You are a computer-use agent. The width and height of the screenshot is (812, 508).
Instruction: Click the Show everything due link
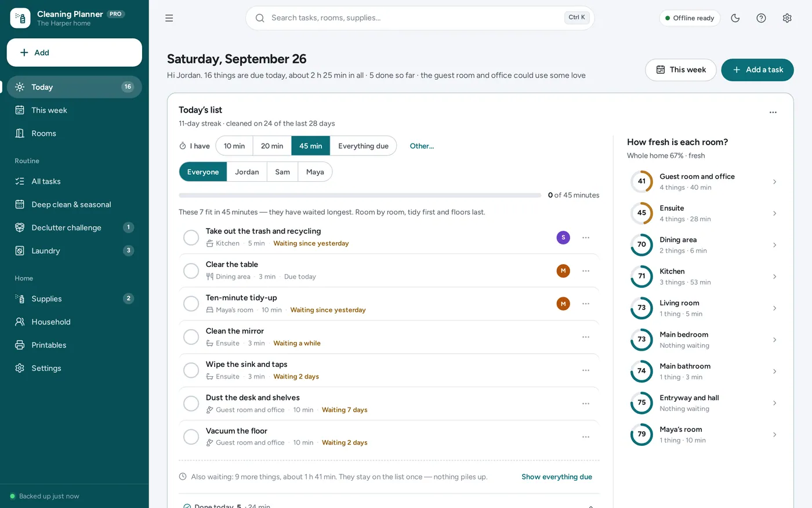(557, 477)
